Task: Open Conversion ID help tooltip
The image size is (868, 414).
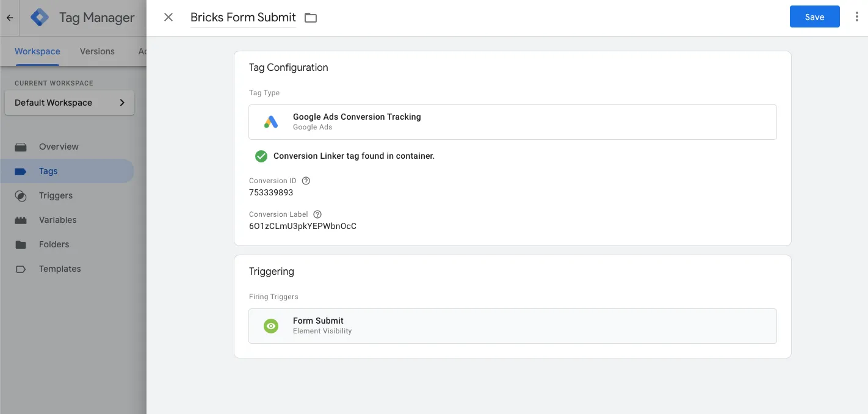Action: click(x=306, y=180)
